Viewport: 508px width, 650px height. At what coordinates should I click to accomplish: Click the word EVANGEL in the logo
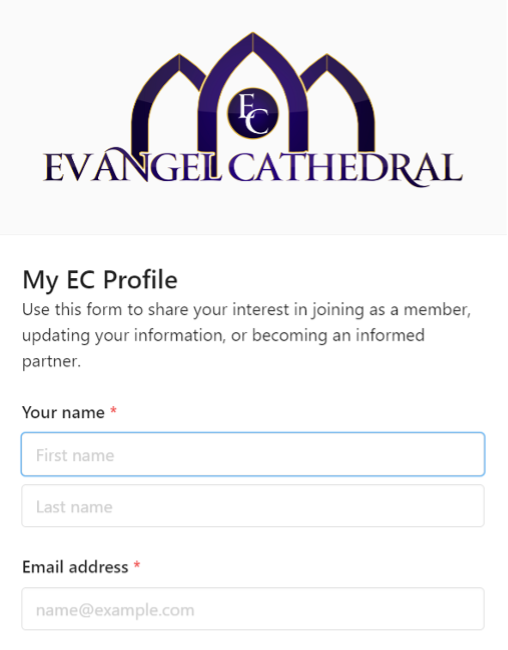click(x=131, y=167)
